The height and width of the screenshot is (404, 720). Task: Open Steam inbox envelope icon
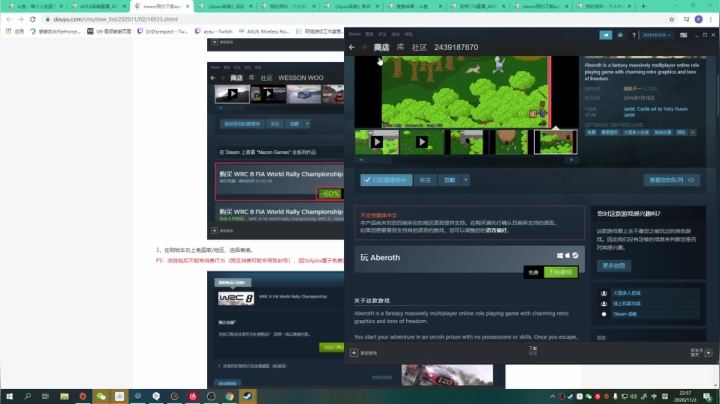pos(620,35)
